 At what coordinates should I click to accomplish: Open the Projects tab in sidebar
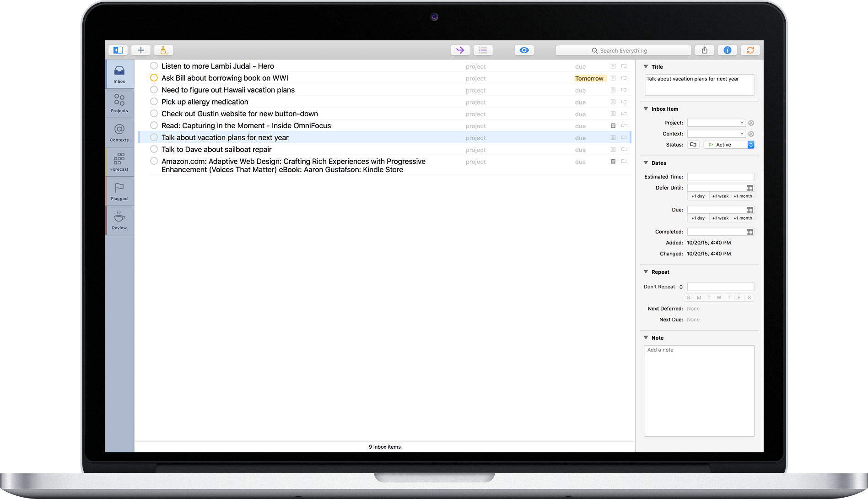click(x=119, y=103)
